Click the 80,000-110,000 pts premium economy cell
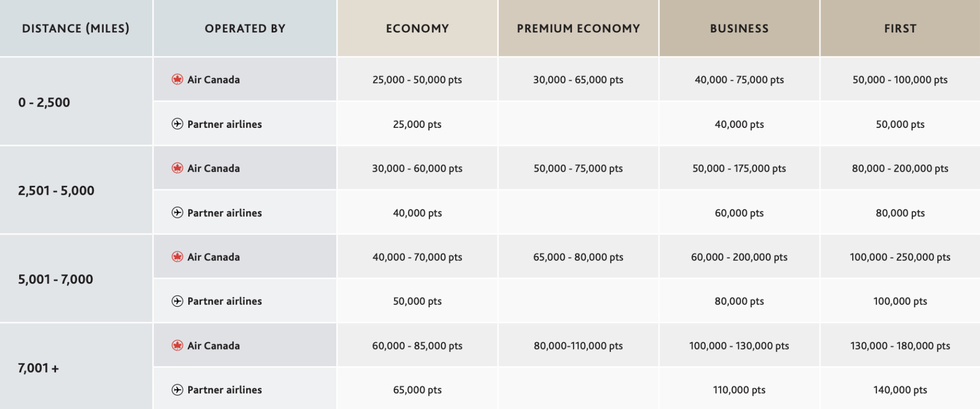The width and height of the screenshot is (980, 409). pos(578,346)
